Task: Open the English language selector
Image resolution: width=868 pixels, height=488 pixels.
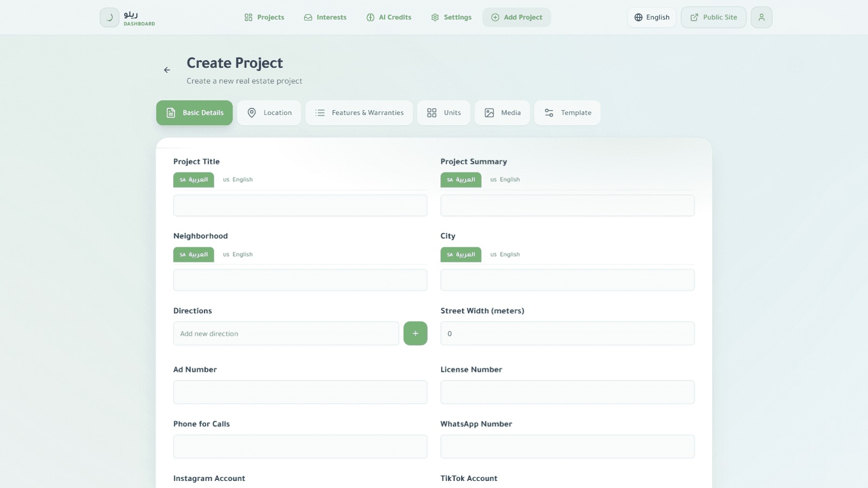Action: click(652, 17)
